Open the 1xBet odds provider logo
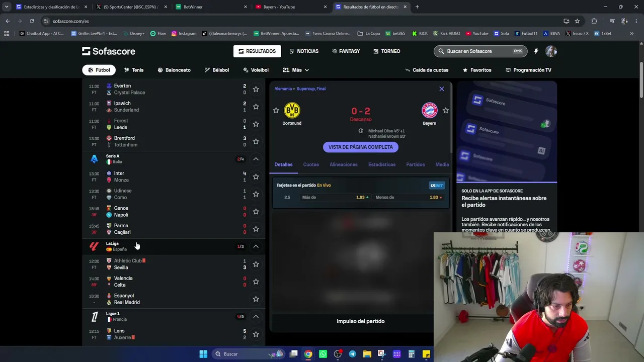 (437, 185)
